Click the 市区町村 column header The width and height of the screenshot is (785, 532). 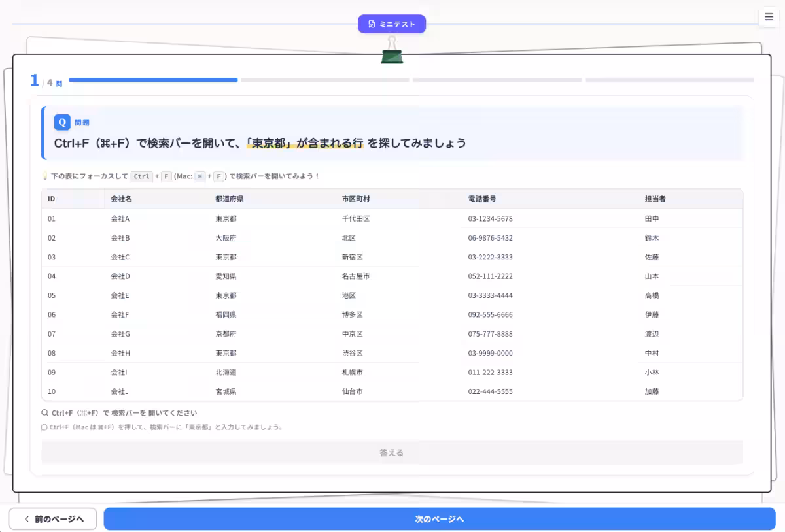click(356, 199)
